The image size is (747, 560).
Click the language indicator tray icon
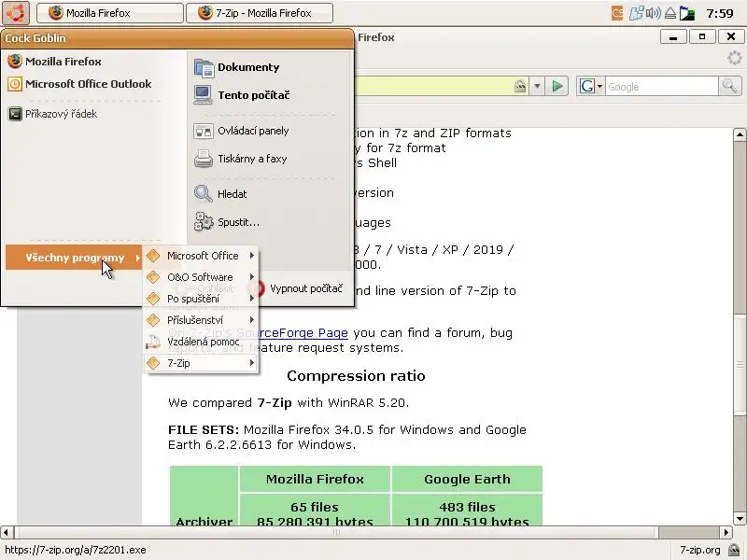[617, 13]
